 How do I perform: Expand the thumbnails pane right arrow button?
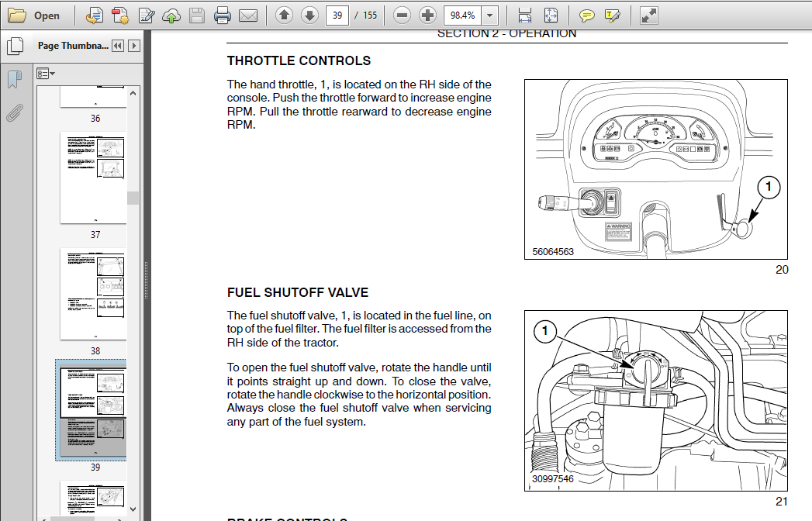pyautogui.click(x=134, y=46)
